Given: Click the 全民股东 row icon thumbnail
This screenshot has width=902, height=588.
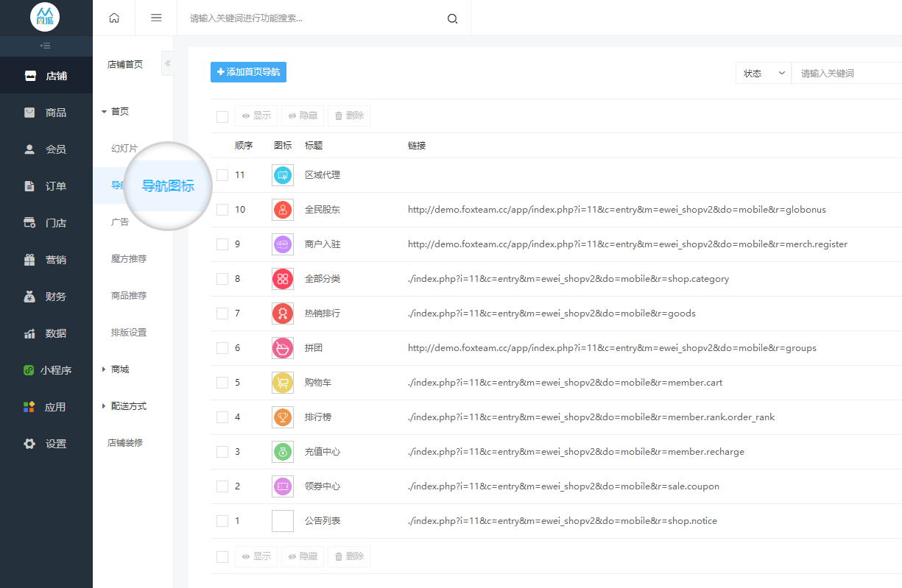Looking at the screenshot, I should point(283,210).
